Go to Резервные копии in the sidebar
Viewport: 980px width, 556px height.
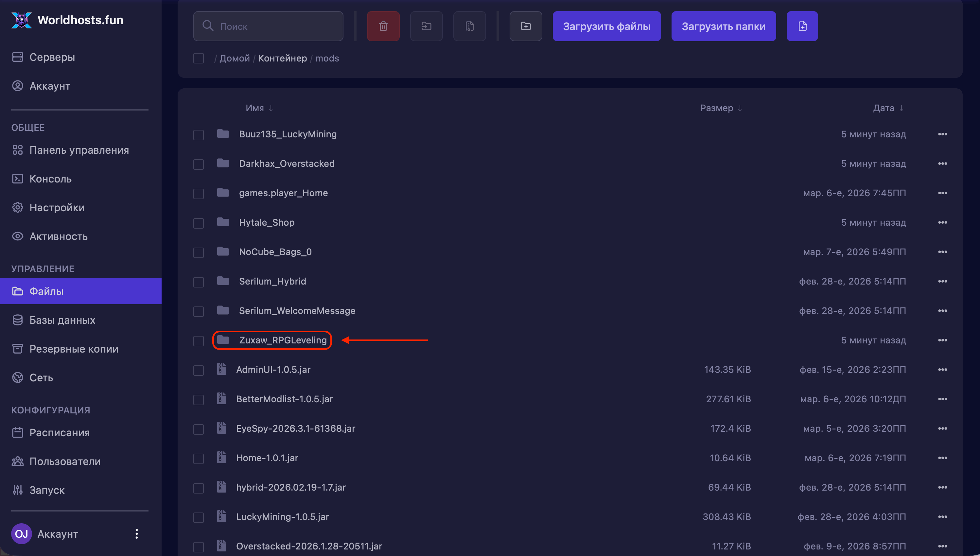pyautogui.click(x=74, y=349)
